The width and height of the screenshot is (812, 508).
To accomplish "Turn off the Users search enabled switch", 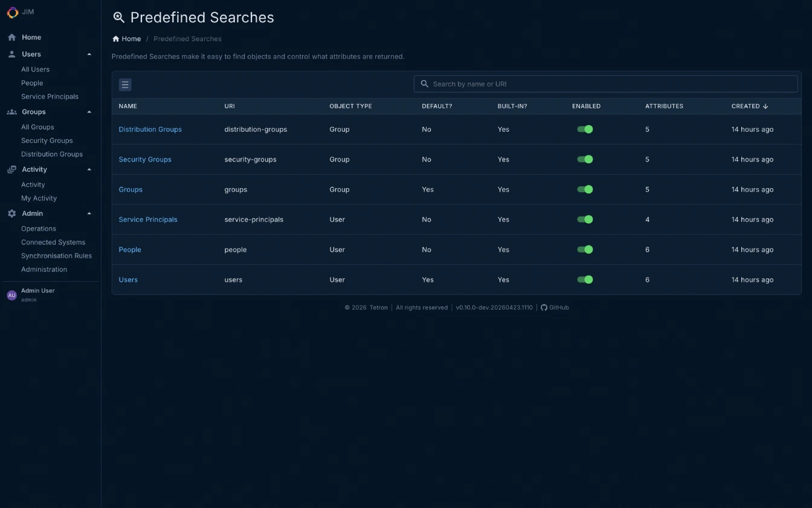I will (585, 279).
